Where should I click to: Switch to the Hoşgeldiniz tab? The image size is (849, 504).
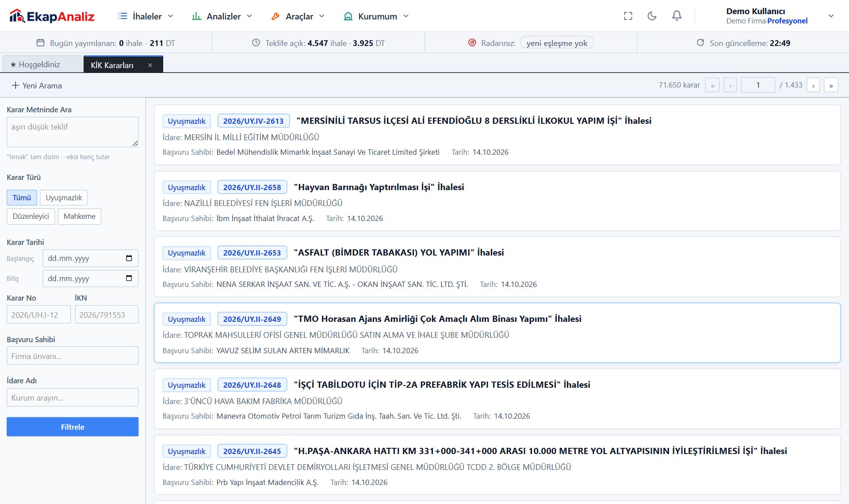(42, 64)
